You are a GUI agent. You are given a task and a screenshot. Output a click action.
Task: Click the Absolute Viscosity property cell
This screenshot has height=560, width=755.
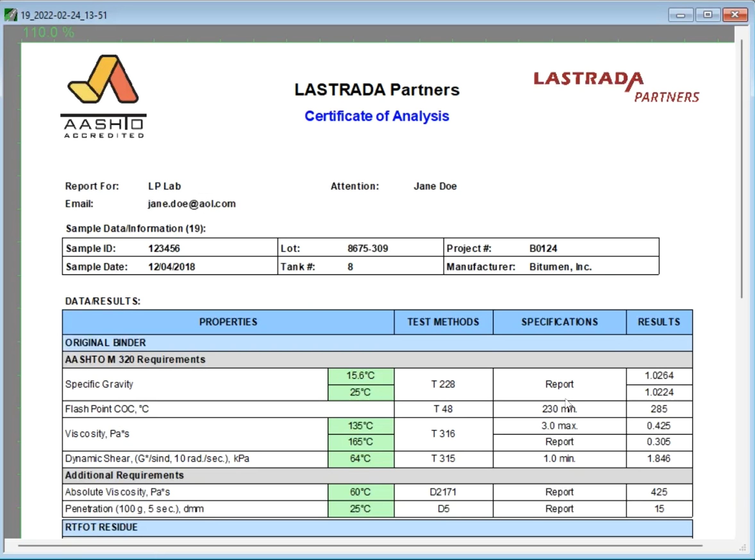point(195,492)
